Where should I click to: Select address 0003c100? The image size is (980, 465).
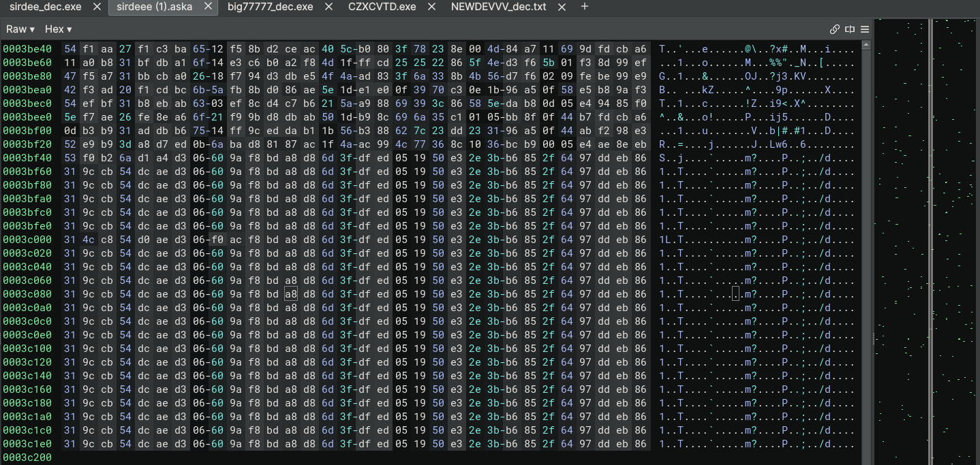tap(27, 348)
